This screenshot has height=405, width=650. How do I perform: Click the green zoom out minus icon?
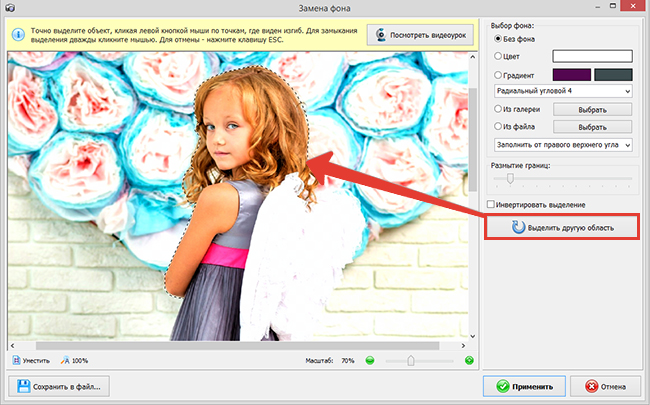click(x=370, y=361)
